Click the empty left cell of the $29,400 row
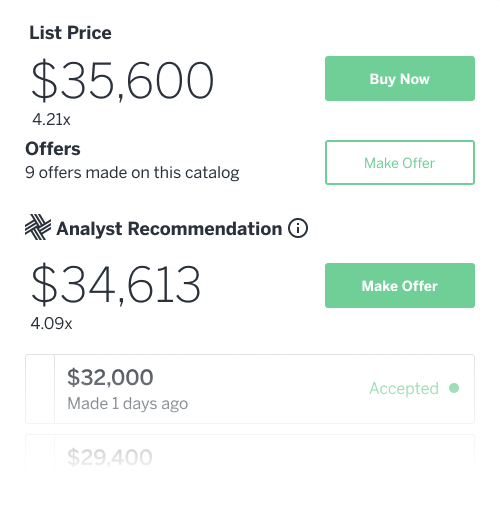The width and height of the screenshot is (500, 524). tap(40, 453)
